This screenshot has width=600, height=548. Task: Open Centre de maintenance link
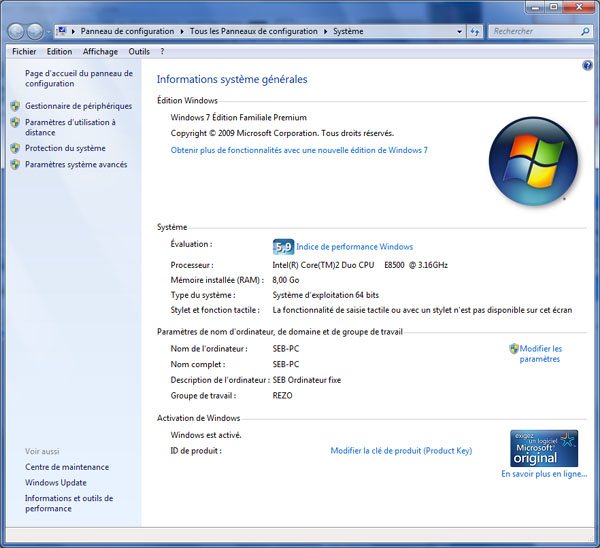[x=67, y=467]
